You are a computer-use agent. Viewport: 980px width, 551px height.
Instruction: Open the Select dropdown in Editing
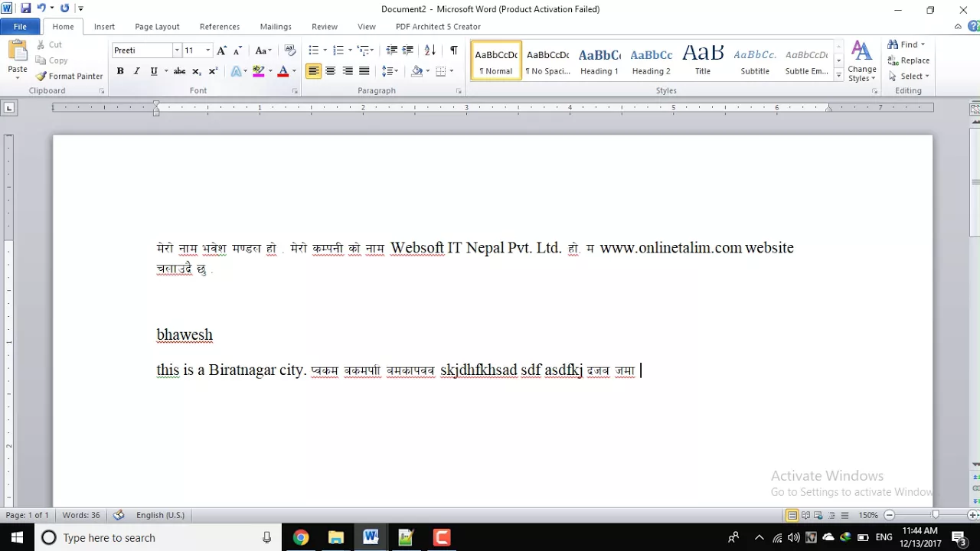(x=909, y=76)
